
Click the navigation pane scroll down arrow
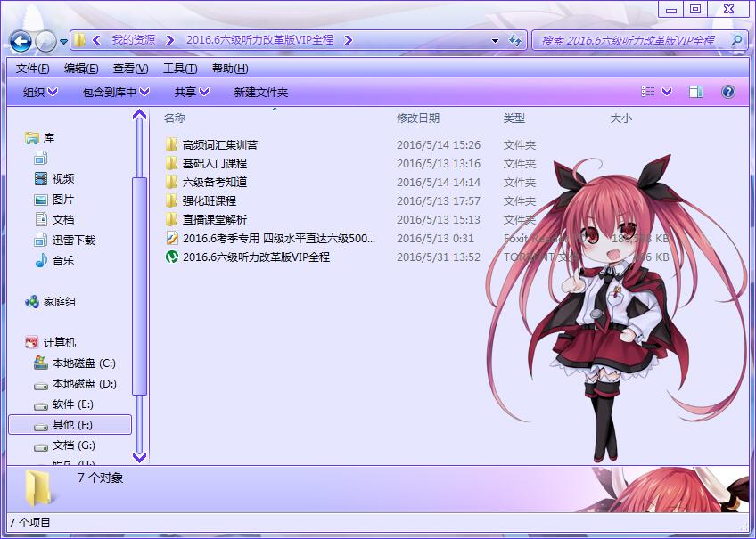139,456
